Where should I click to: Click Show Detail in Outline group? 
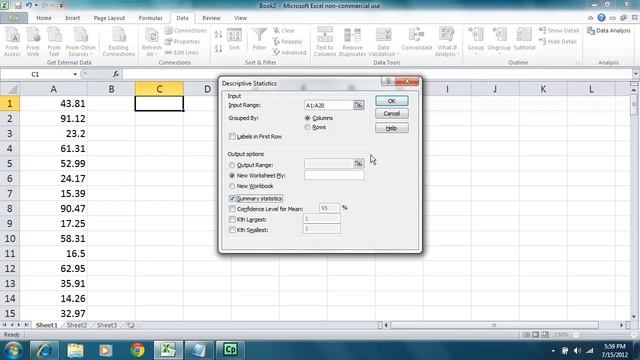(x=559, y=31)
